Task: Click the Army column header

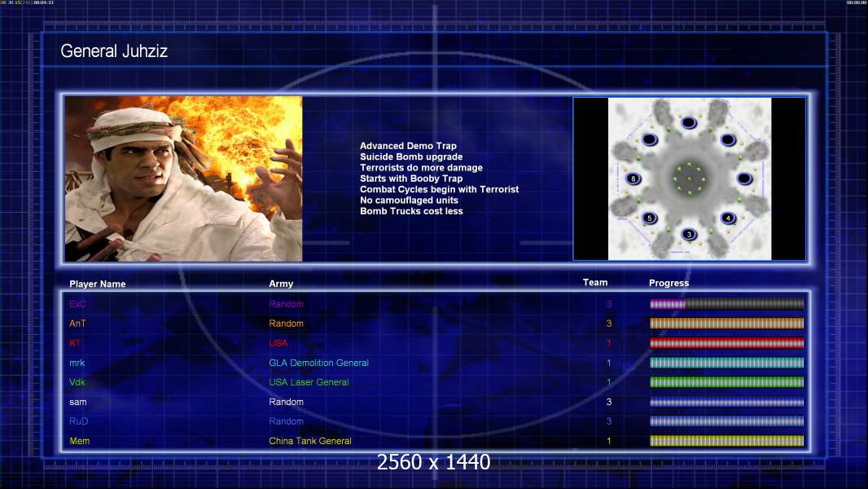Action: coord(281,284)
